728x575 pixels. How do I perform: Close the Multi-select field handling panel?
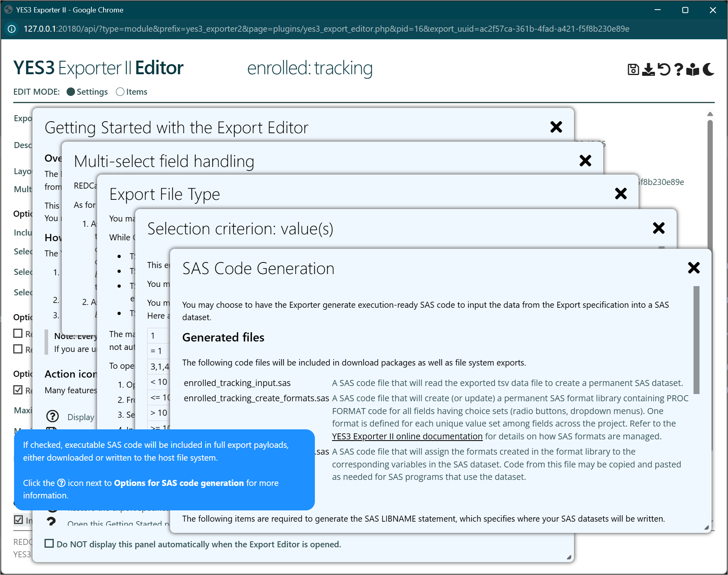coord(585,161)
